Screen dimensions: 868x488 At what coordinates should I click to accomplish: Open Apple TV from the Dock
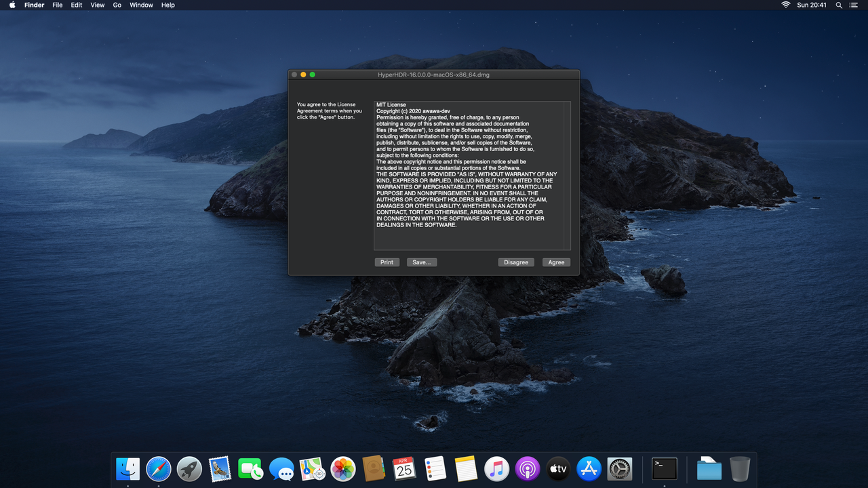tap(558, 468)
